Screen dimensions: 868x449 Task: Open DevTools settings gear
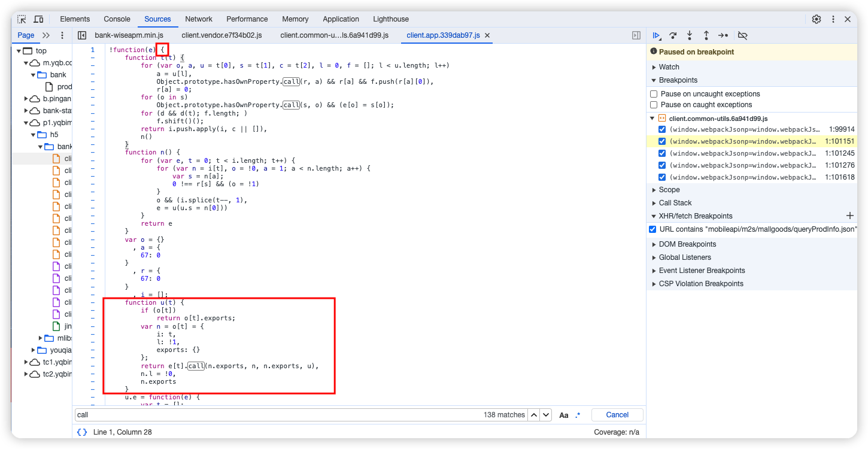pos(817,19)
